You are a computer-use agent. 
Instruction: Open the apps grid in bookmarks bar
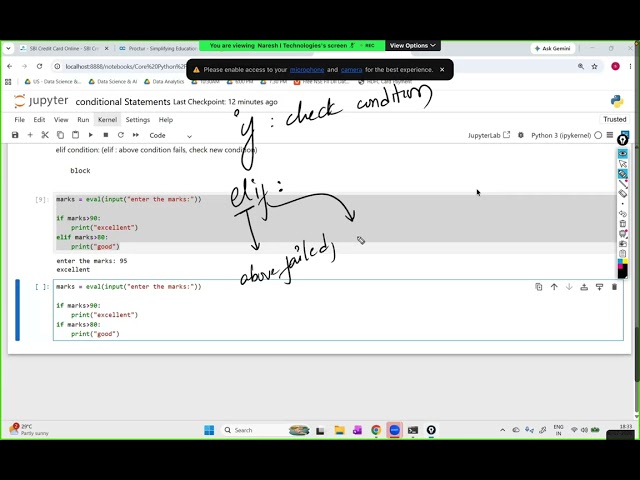click(8, 82)
